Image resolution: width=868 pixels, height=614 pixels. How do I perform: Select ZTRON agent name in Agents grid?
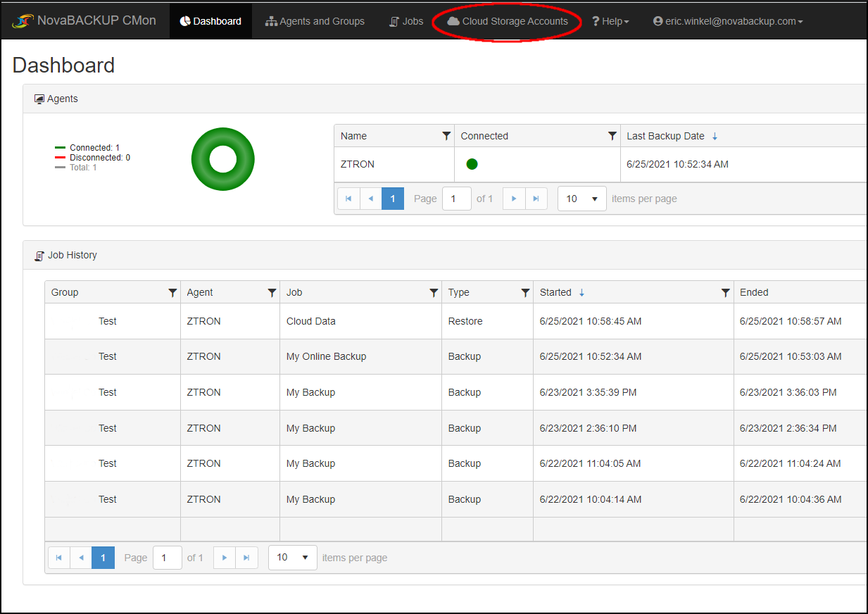[358, 165]
